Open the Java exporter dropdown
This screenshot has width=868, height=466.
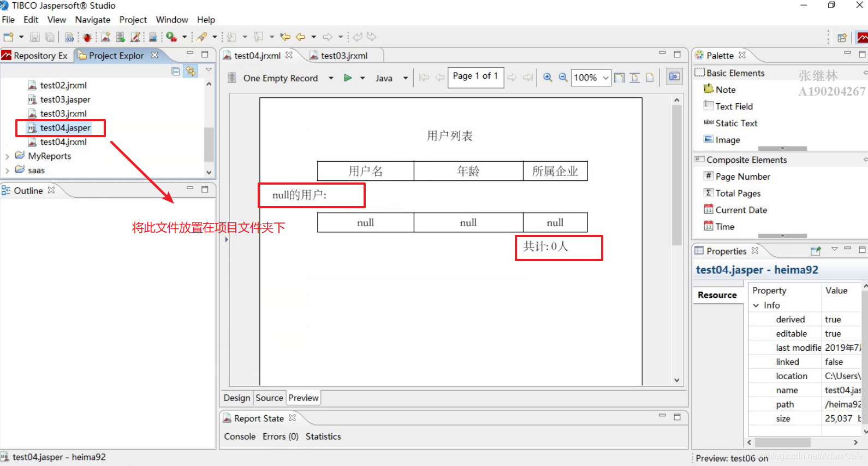[405, 78]
